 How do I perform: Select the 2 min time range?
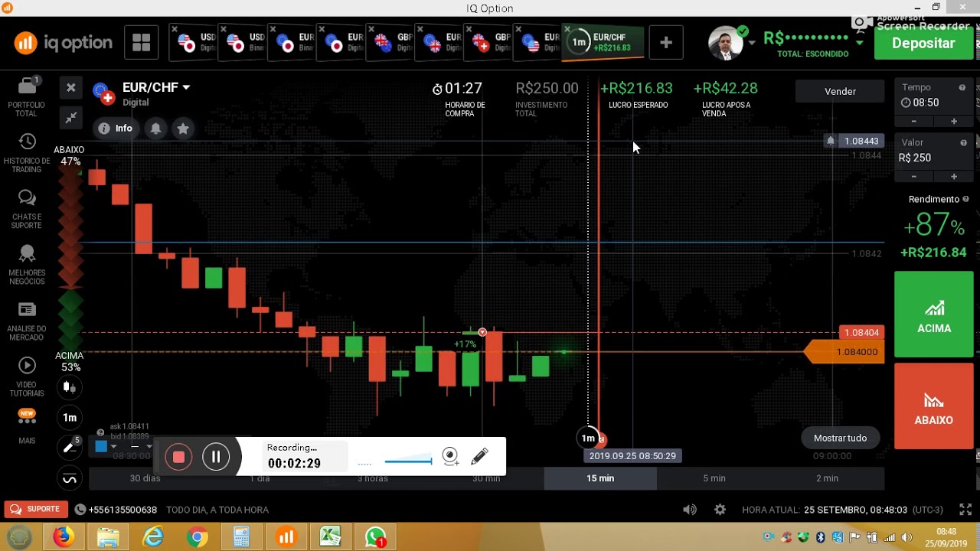point(827,478)
